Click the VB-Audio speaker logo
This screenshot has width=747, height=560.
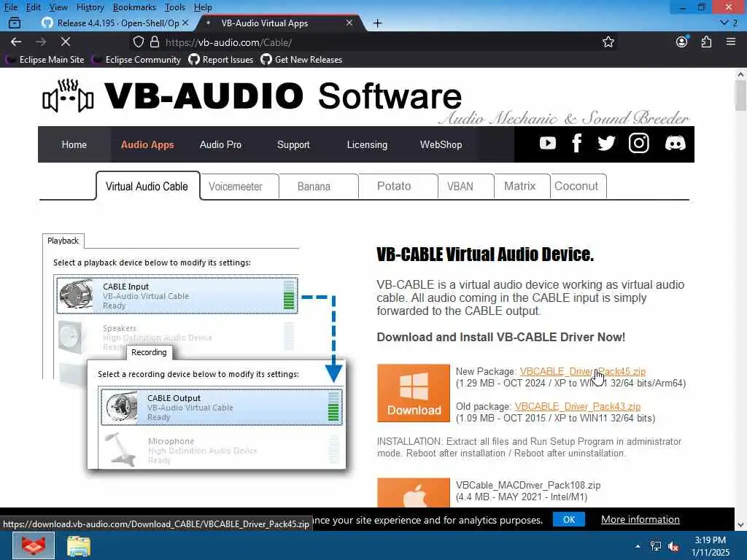coord(68,97)
